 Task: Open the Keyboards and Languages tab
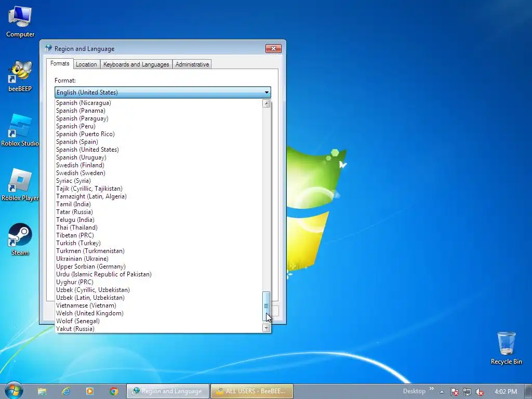point(136,64)
